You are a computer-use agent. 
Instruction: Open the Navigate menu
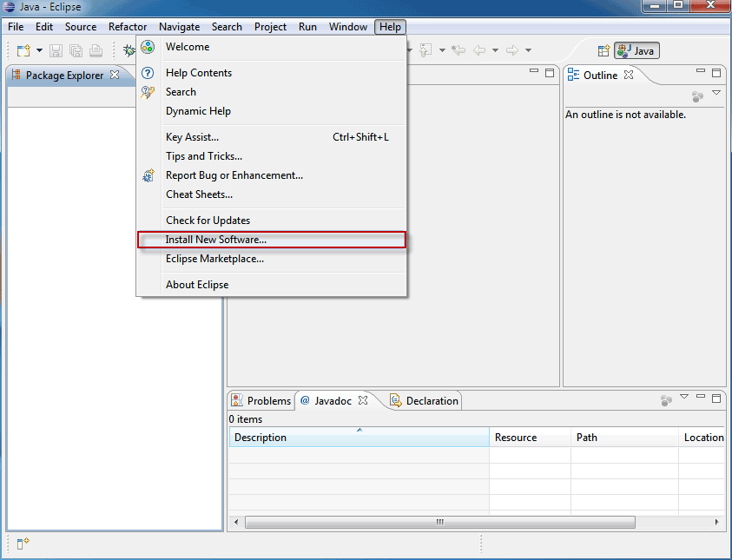click(179, 27)
